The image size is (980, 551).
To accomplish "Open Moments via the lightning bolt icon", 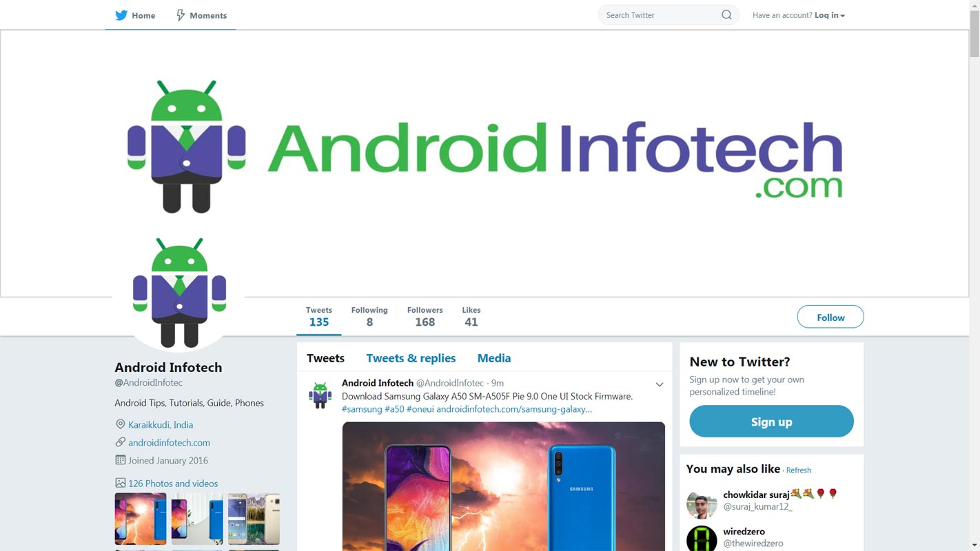I will click(181, 15).
